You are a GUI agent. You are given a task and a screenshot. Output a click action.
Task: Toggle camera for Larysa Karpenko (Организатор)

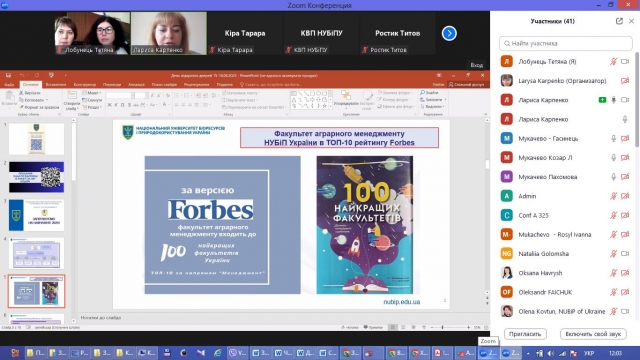(625, 81)
